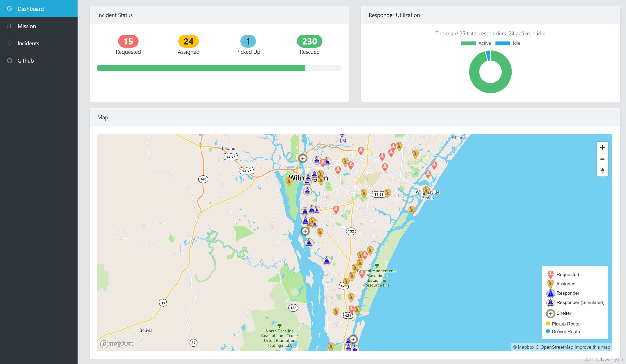Click the Mission map icon
The image size is (626, 364).
pos(10,26)
